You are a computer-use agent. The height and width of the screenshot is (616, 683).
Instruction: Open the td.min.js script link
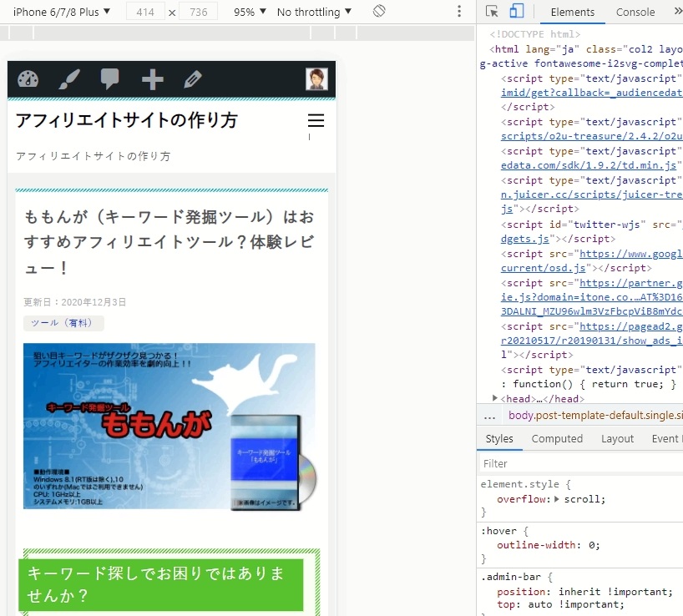click(589, 165)
